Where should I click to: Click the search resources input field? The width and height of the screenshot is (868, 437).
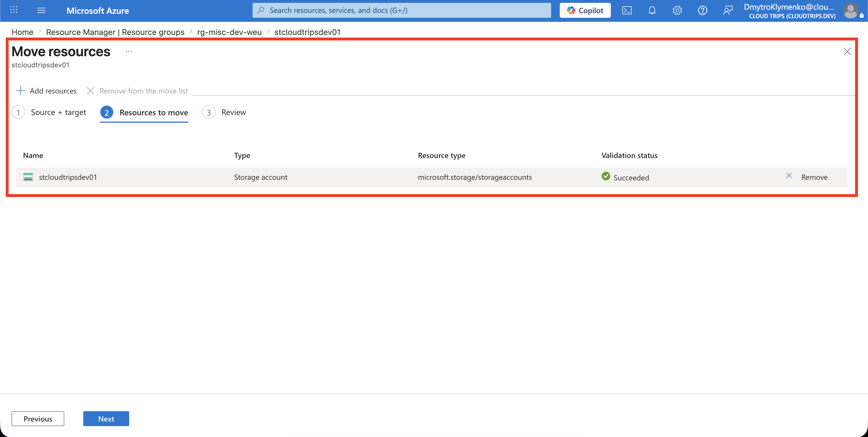click(x=402, y=10)
